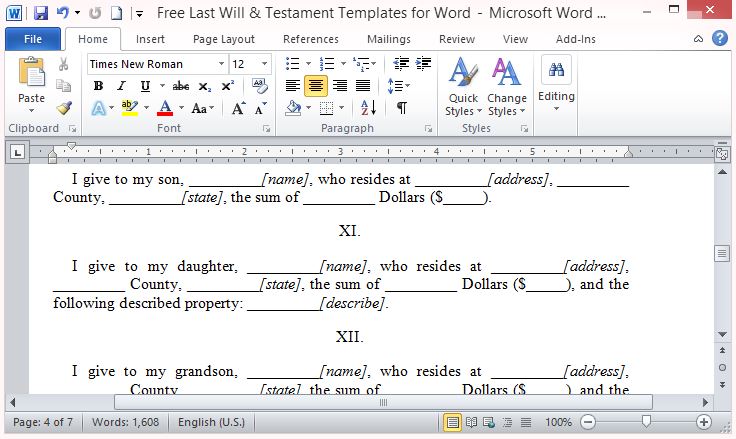Toggle Italic formatting
This screenshot has height=439, width=736.
pyautogui.click(x=121, y=86)
